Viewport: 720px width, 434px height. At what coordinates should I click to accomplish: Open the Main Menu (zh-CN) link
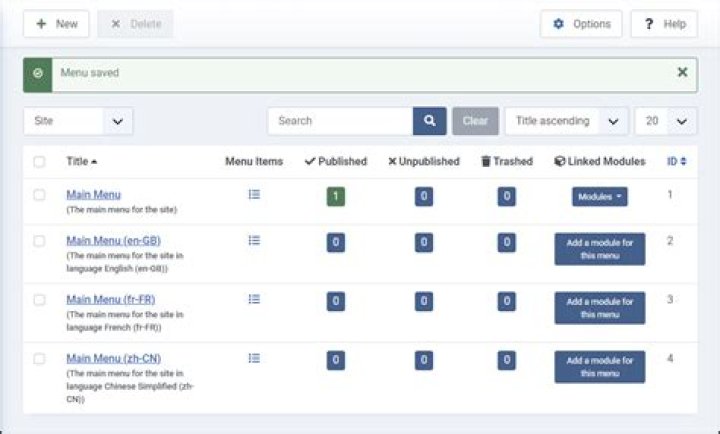[113, 358]
